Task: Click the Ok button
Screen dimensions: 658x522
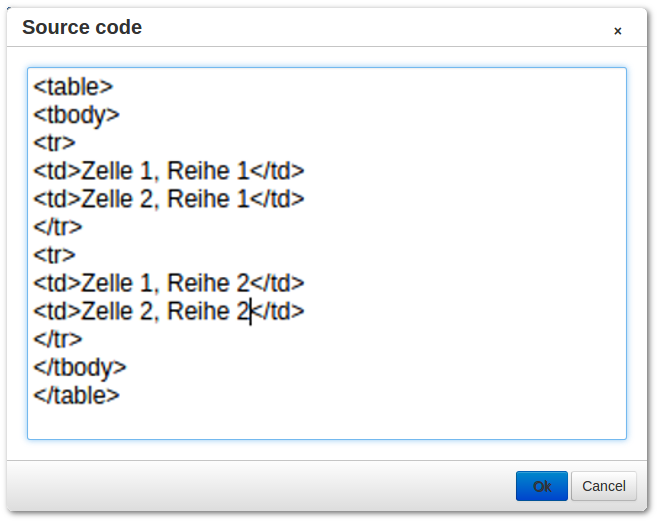Action: (x=541, y=486)
